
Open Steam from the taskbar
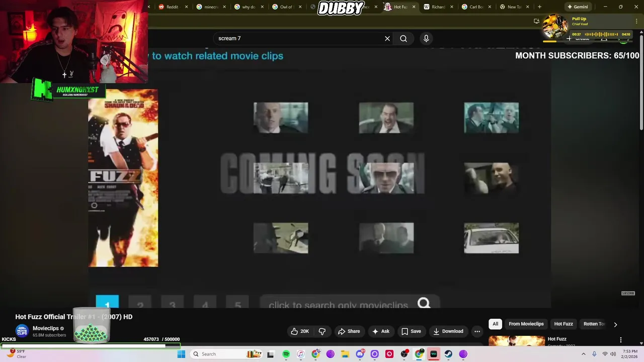click(448, 354)
